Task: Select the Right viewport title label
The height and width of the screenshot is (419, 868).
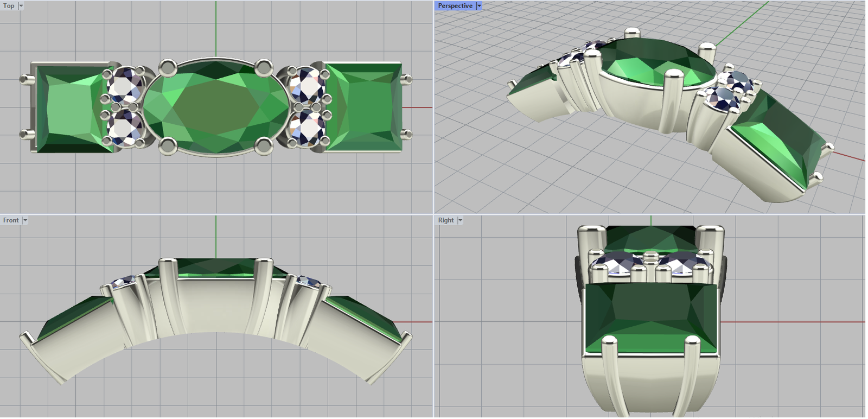Action: click(x=445, y=220)
